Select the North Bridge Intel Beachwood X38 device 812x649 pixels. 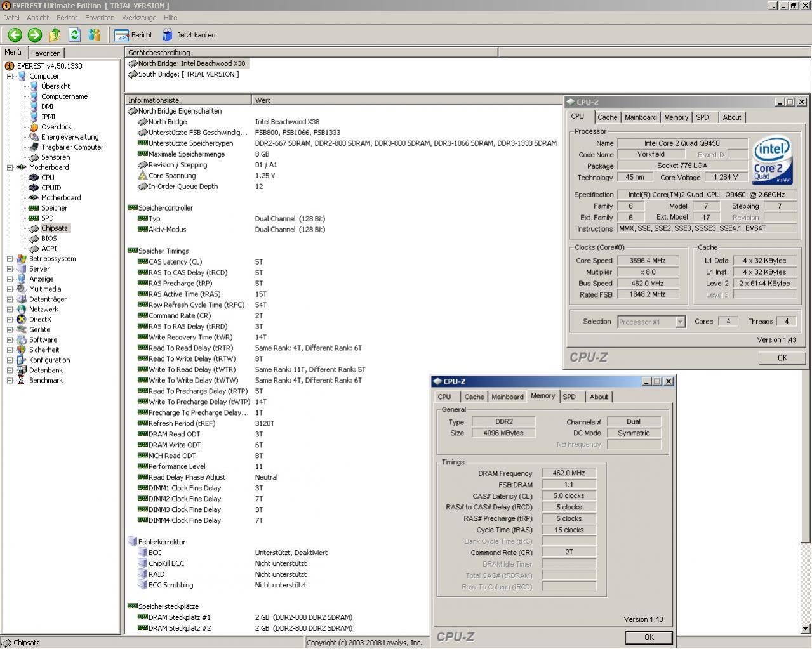192,63
